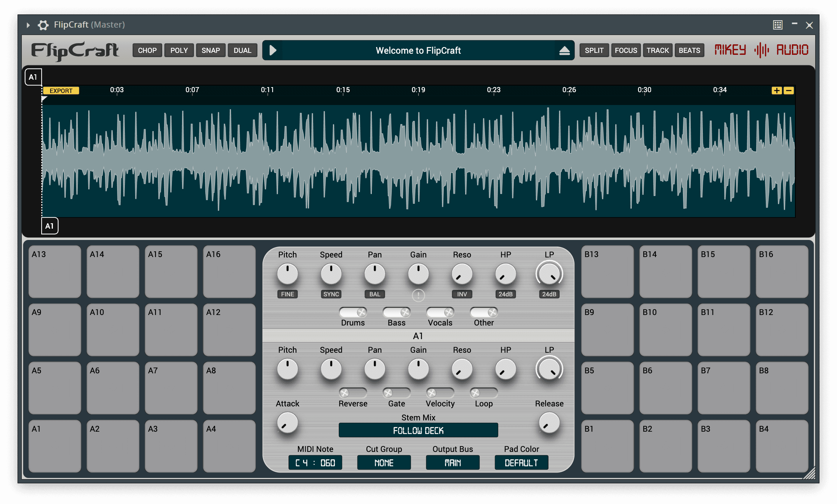This screenshot has width=837, height=504.
Task: Click the TRACK button
Action: point(658,51)
